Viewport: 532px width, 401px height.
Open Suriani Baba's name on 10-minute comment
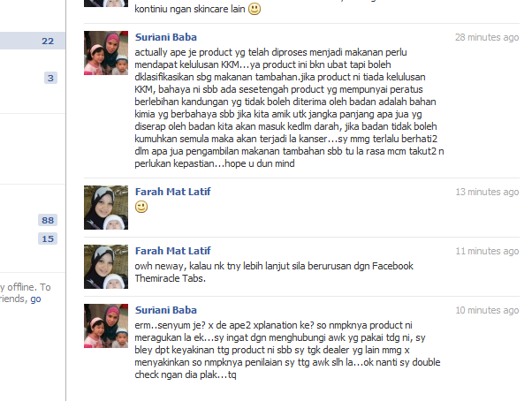pyautogui.click(x=166, y=310)
